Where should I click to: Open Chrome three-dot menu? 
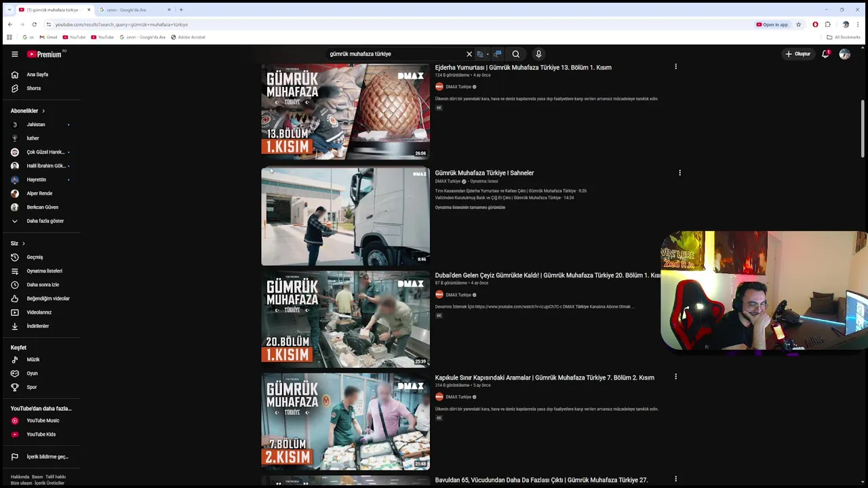click(858, 24)
